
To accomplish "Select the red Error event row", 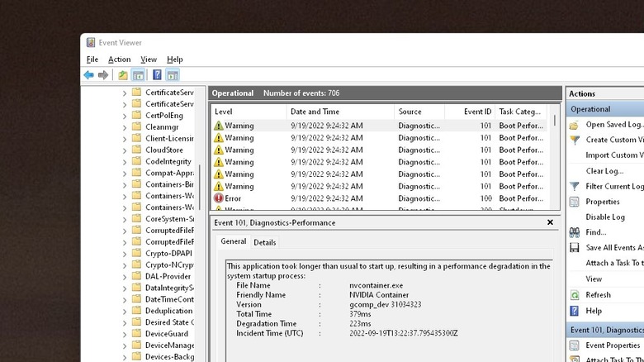I will click(330, 198).
